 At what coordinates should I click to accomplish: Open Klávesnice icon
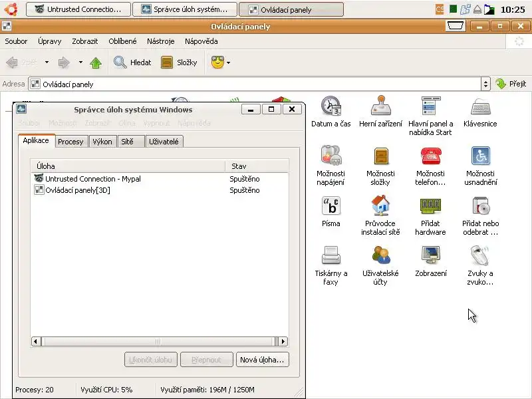480,106
